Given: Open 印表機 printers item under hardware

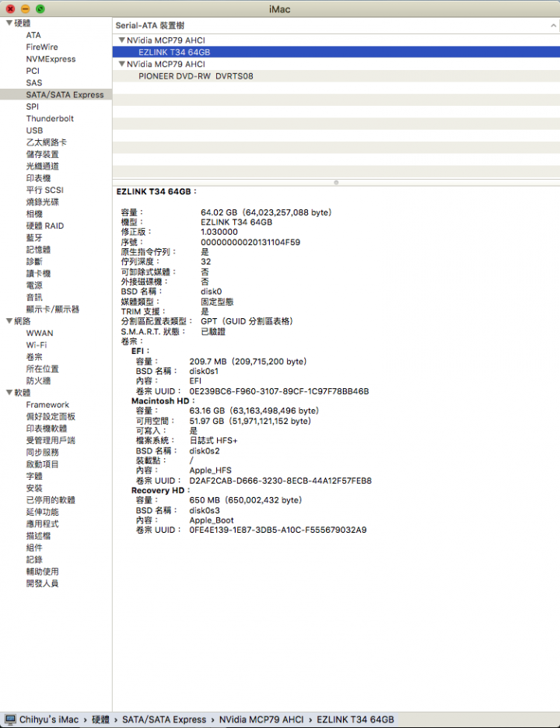Looking at the screenshot, I should click(x=39, y=178).
